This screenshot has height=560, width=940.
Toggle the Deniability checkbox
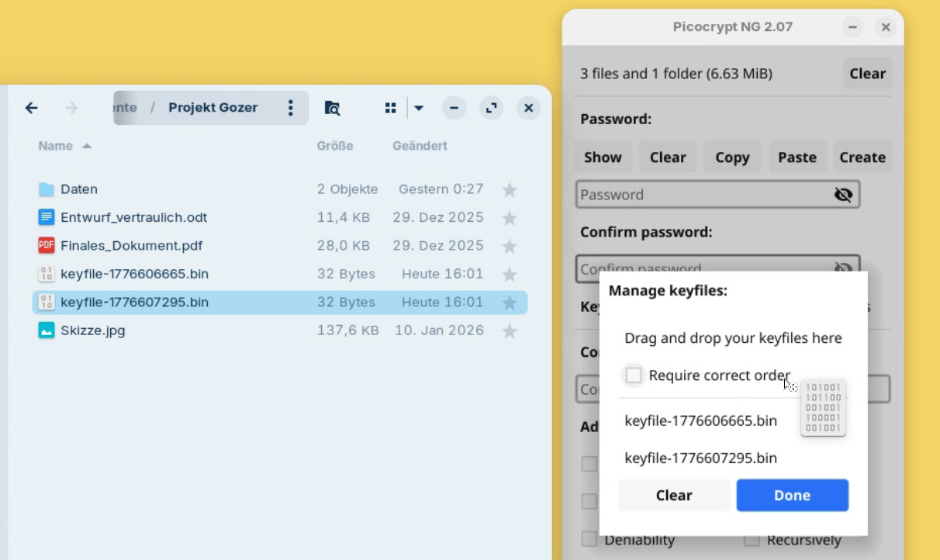click(589, 539)
